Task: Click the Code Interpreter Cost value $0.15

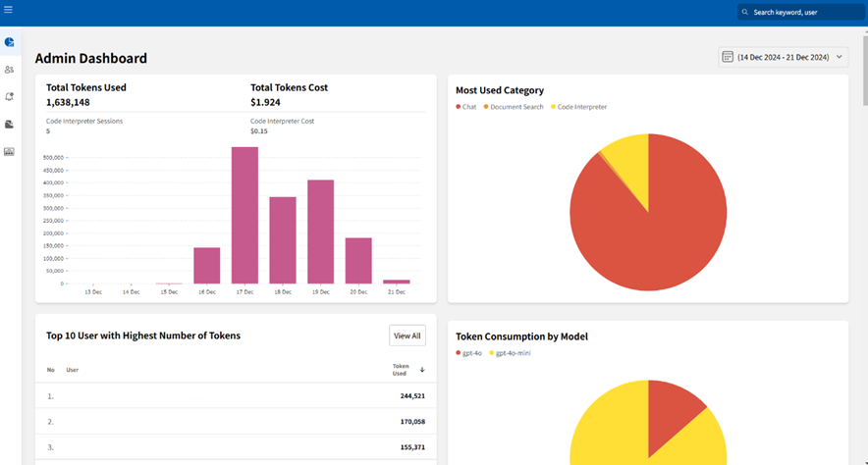Action: [258, 131]
